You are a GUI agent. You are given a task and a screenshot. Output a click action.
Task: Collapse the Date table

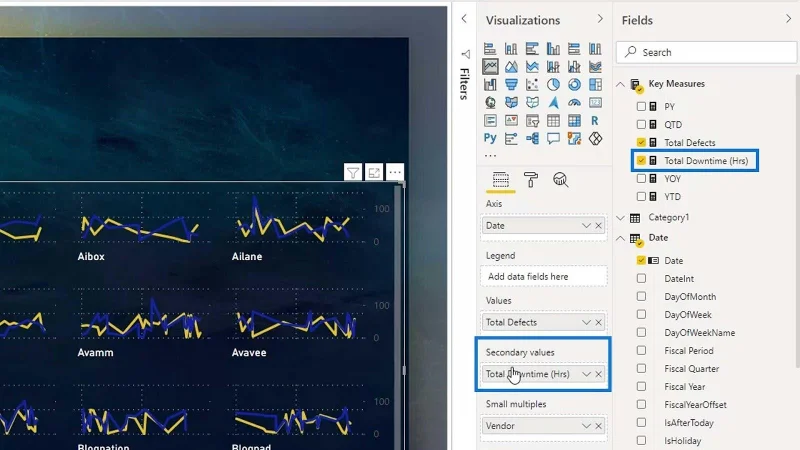point(620,238)
